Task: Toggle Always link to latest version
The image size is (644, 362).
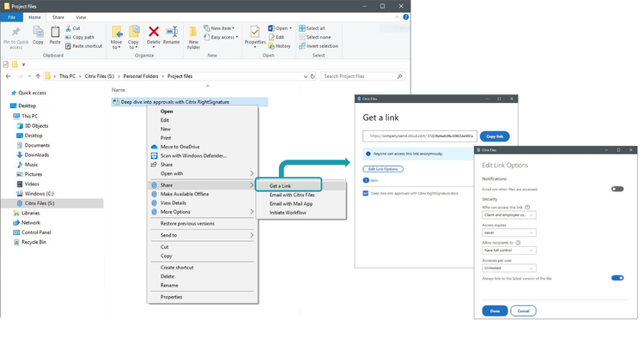Action: click(x=617, y=278)
